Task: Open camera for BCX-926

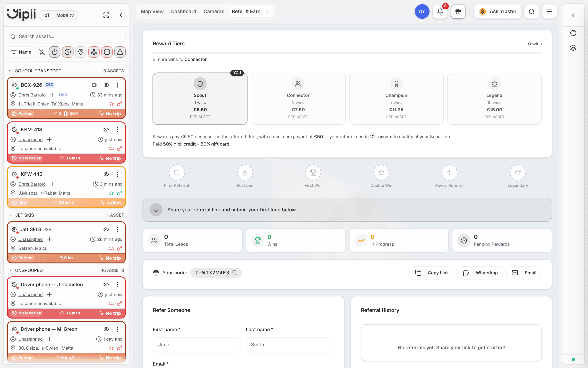Action: tap(95, 85)
